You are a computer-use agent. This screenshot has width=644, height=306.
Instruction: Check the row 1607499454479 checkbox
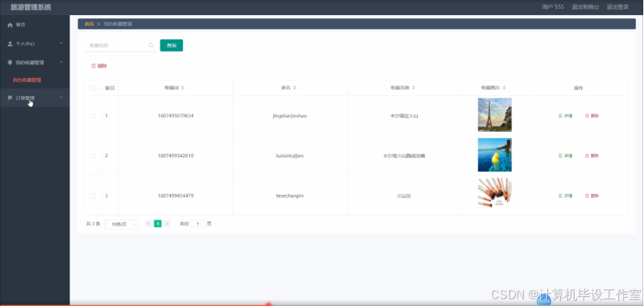93,195
